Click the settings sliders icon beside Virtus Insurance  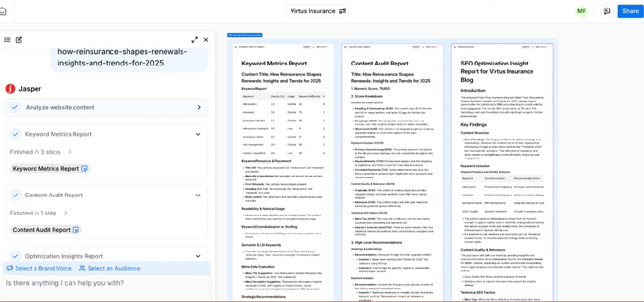coord(342,11)
